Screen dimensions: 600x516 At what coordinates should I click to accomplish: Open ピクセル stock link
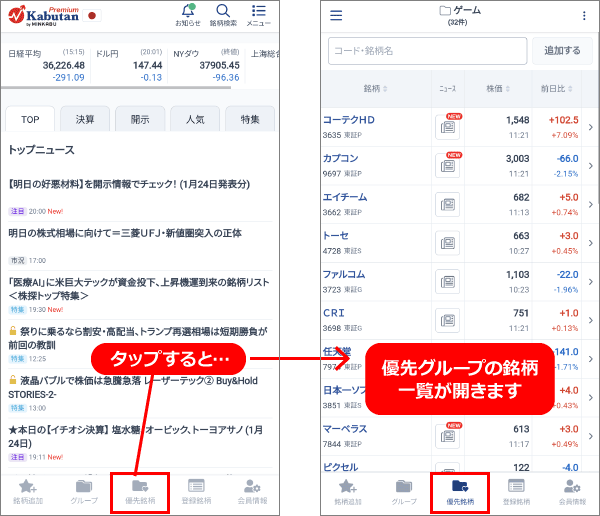[x=340, y=467]
